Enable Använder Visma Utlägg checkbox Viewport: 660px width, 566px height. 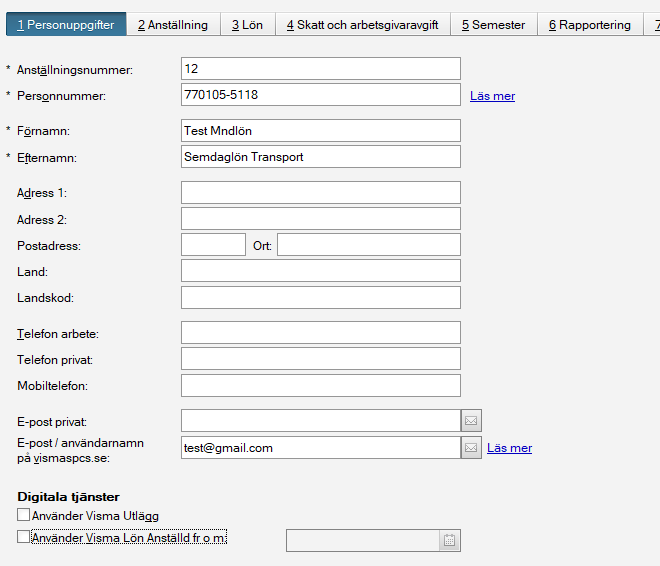(24, 515)
